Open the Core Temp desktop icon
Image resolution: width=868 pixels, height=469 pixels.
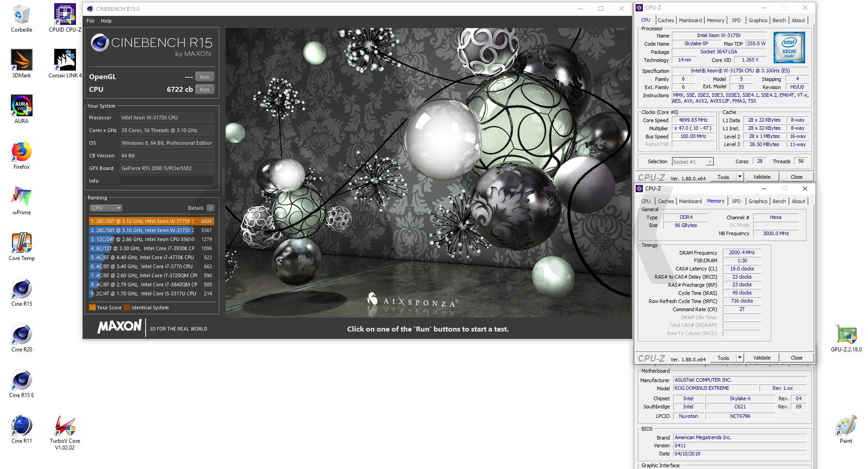point(21,246)
